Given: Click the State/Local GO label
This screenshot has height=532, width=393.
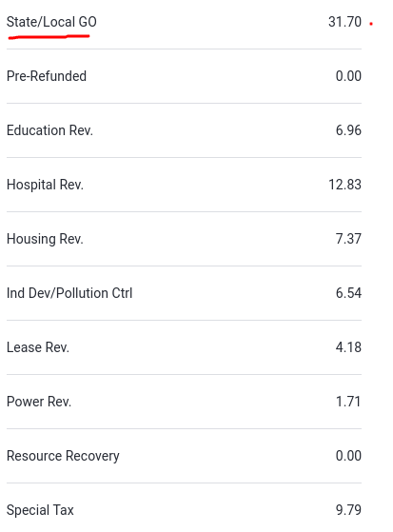Looking at the screenshot, I should [51, 22].
